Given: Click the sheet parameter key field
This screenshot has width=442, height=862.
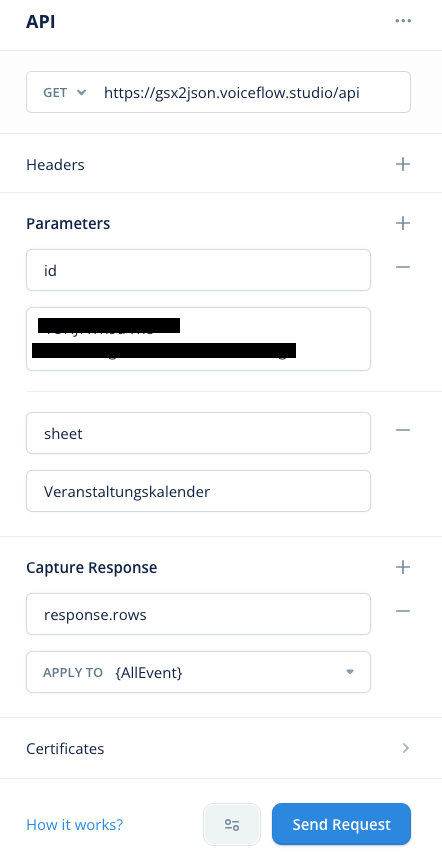Looking at the screenshot, I should 198,433.
